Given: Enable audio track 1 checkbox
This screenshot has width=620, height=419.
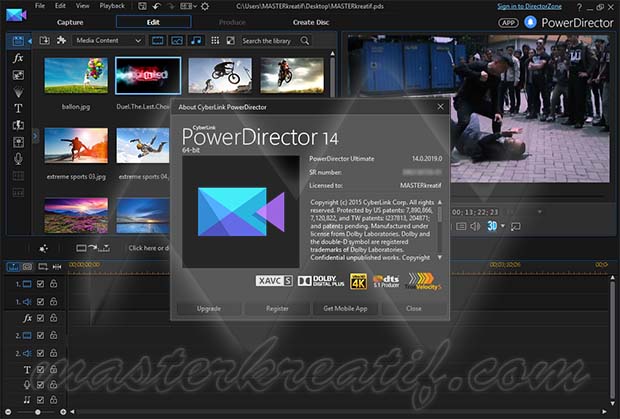Looking at the screenshot, I should [40, 302].
